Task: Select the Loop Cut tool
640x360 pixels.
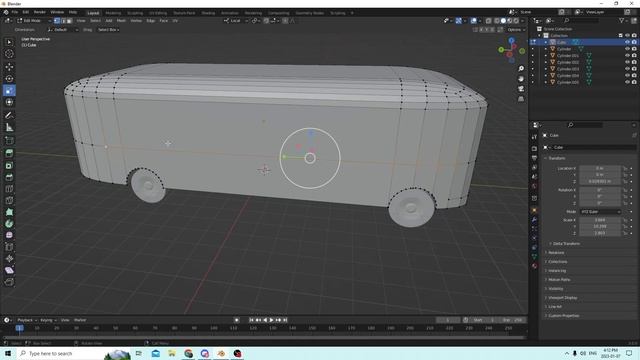Action: pyautogui.click(x=9, y=189)
